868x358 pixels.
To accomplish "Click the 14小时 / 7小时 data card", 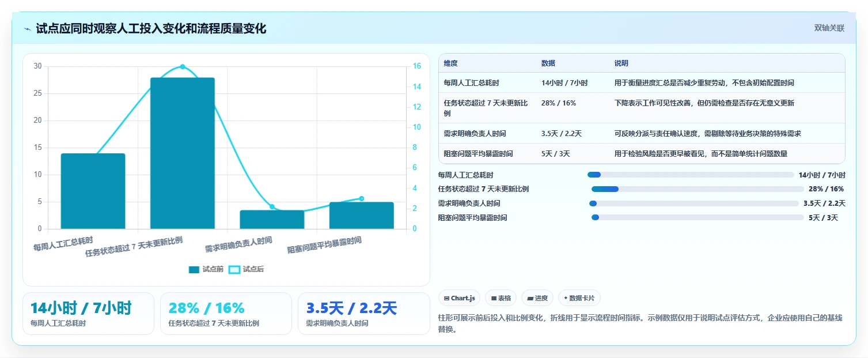I will (88, 314).
